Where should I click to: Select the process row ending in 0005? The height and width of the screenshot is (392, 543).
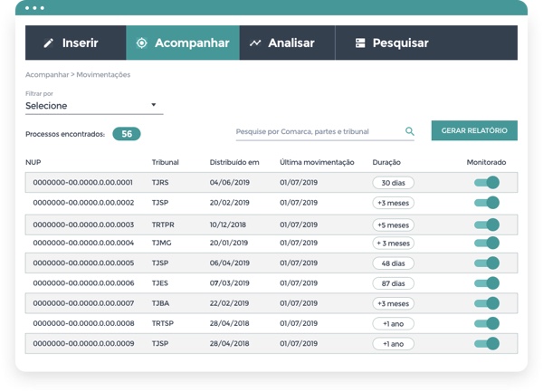271,263
